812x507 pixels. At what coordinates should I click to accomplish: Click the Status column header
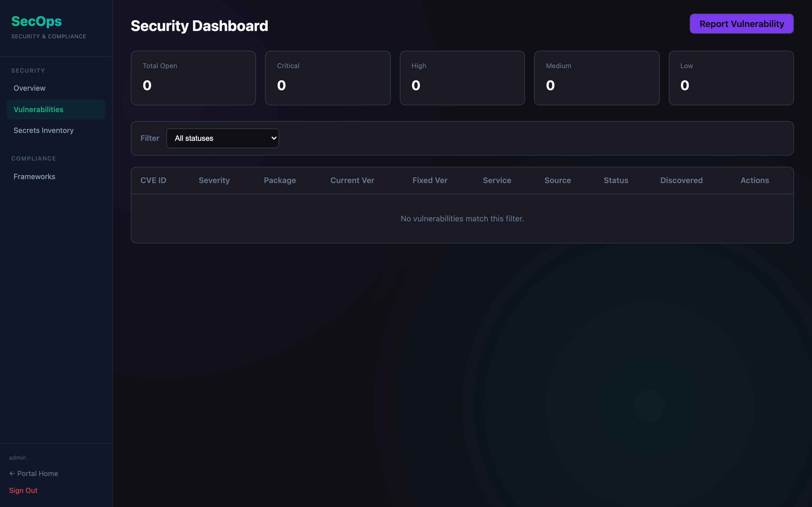pos(616,180)
